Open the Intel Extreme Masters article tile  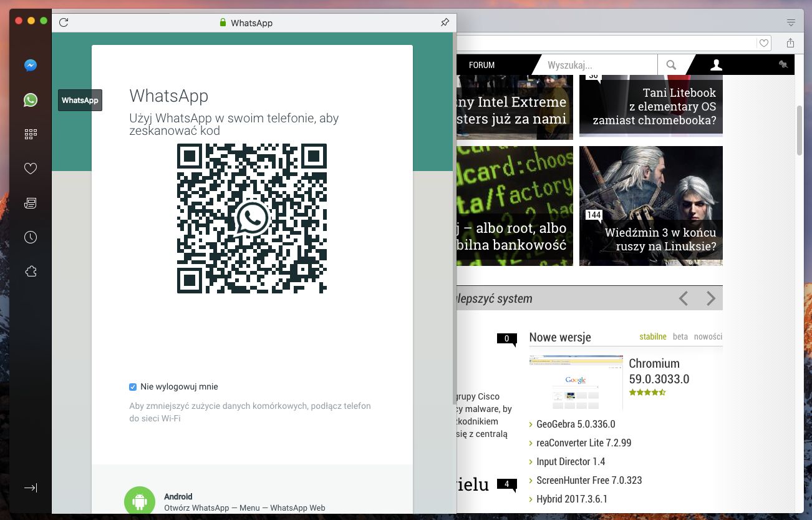click(515, 107)
